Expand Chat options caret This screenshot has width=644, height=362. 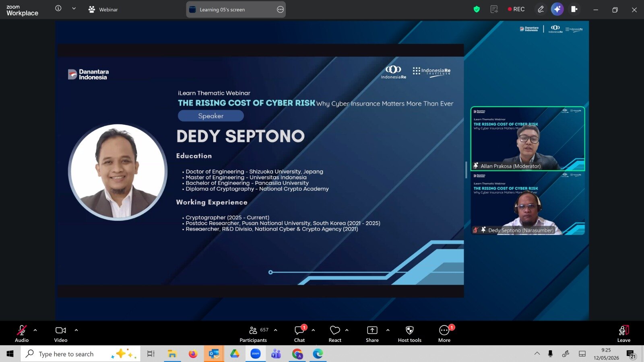pyautogui.click(x=313, y=330)
